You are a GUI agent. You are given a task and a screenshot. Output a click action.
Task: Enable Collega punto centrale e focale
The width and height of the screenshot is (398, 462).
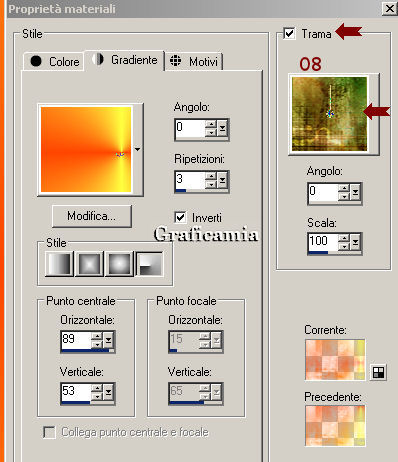pyautogui.click(x=49, y=432)
